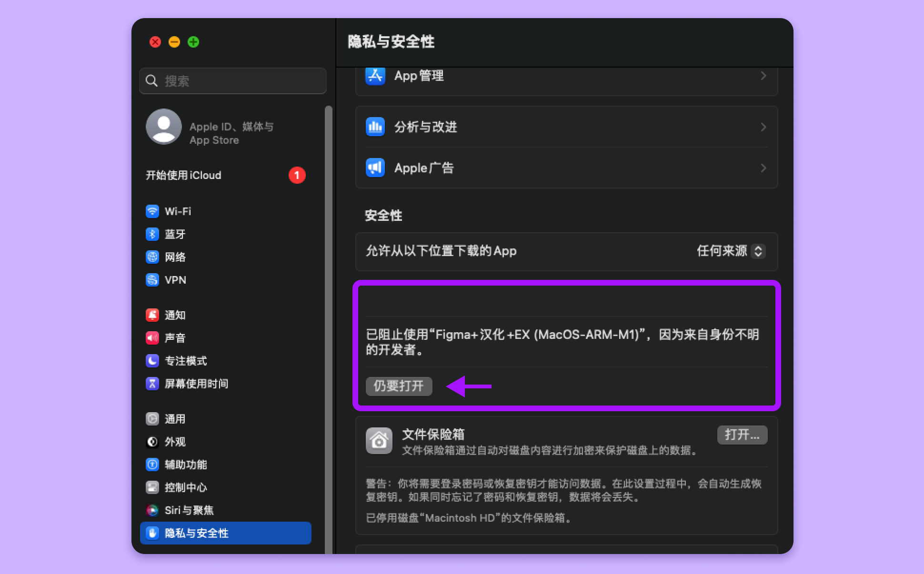Click the App管理 row label

[x=419, y=76]
